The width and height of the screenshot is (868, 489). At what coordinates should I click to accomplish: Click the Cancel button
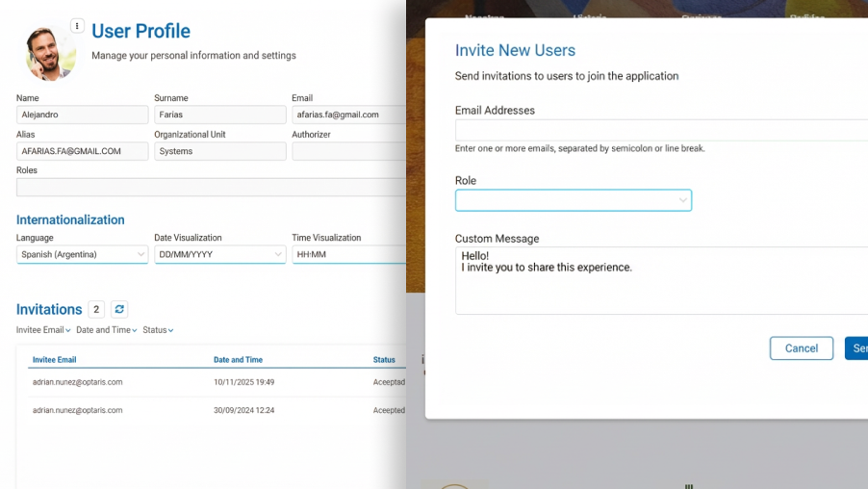(801, 348)
